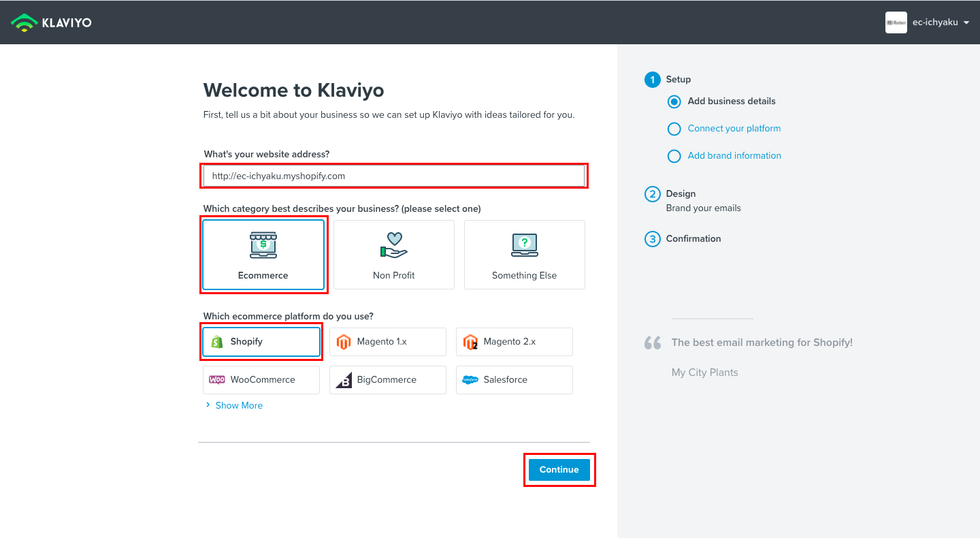The image size is (980, 538).
Task: Open the Connect your platform link
Action: [734, 129]
